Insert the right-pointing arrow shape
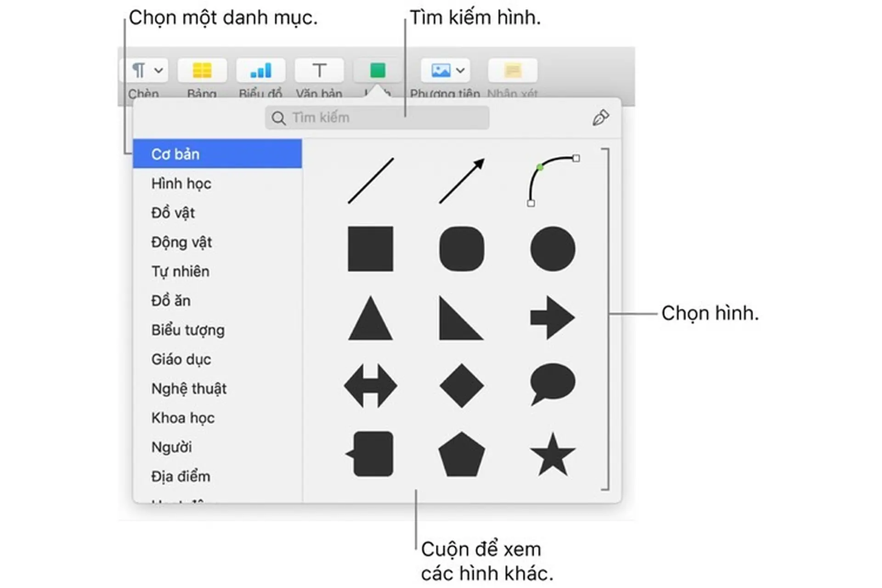The width and height of the screenshot is (882, 588). click(553, 318)
